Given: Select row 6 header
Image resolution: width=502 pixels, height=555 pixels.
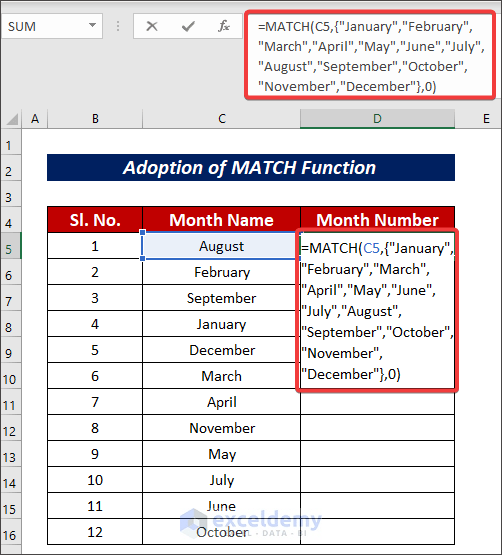Looking at the screenshot, I should pyautogui.click(x=11, y=272).
